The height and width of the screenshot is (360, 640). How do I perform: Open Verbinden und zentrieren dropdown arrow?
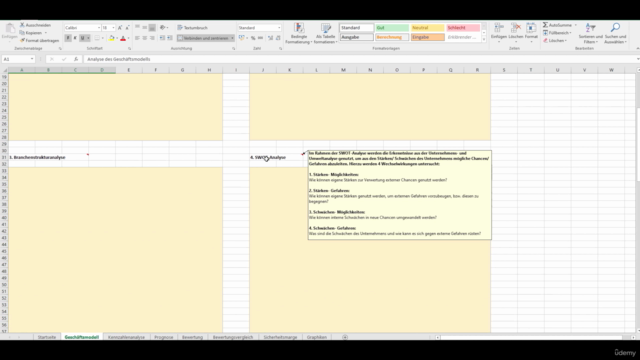tap(232, 38)
